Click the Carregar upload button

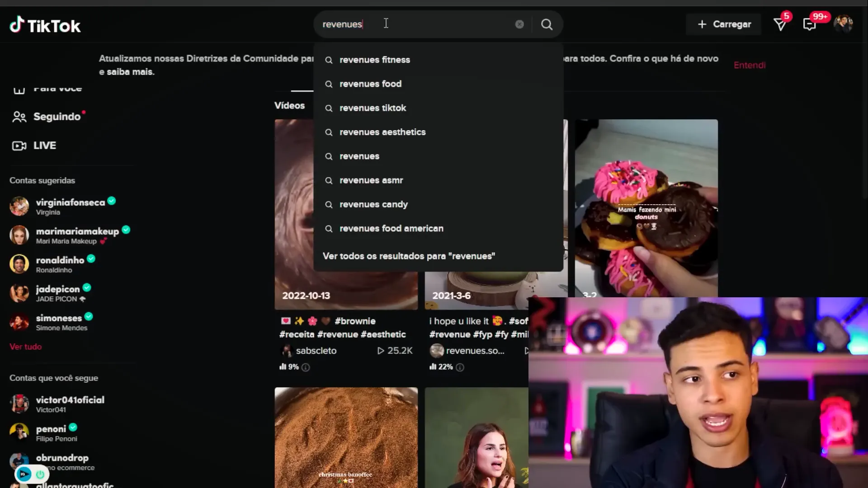(723, 24)
